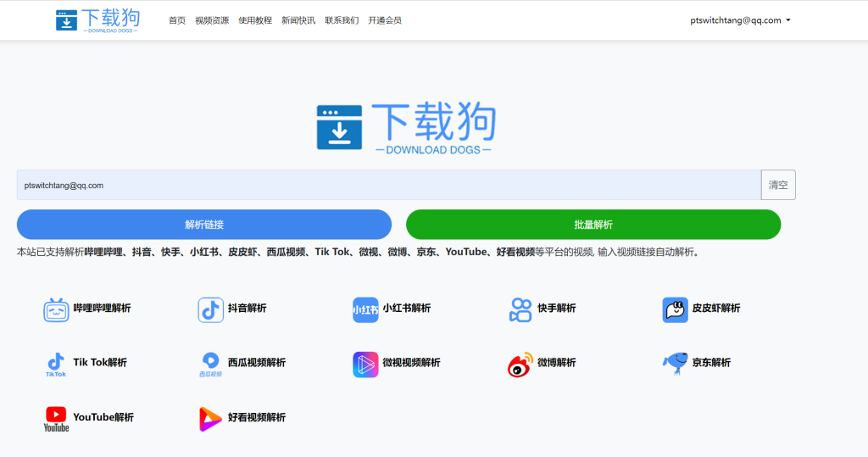Screen dimensions: 868x457
Task: Open the 快手解析 link
Action: 557,308
